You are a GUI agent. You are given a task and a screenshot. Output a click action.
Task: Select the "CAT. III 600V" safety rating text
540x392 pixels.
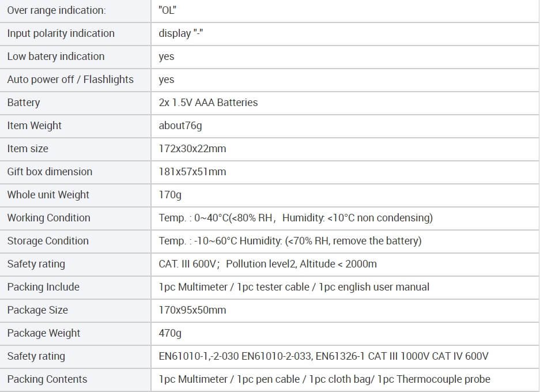[187, 264]
